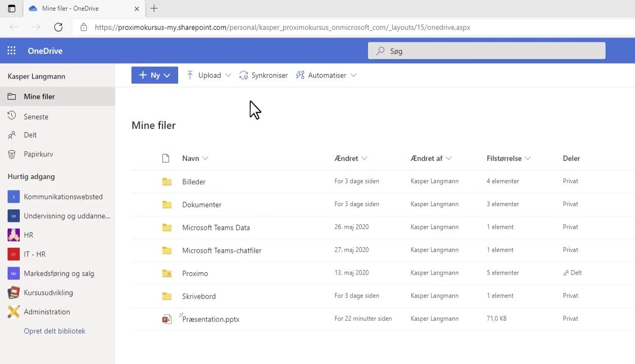The width and height of the screenshot is (635, 364).
Task: Click the Automatiser flow icon
Action: click(300, 75)
